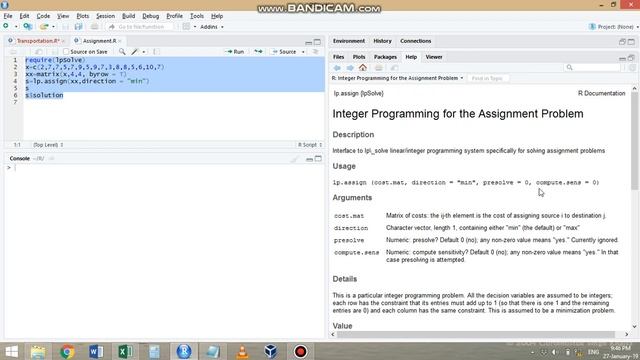Open the New File dropdown arrow
640x360 pixels.
(16, 27)
